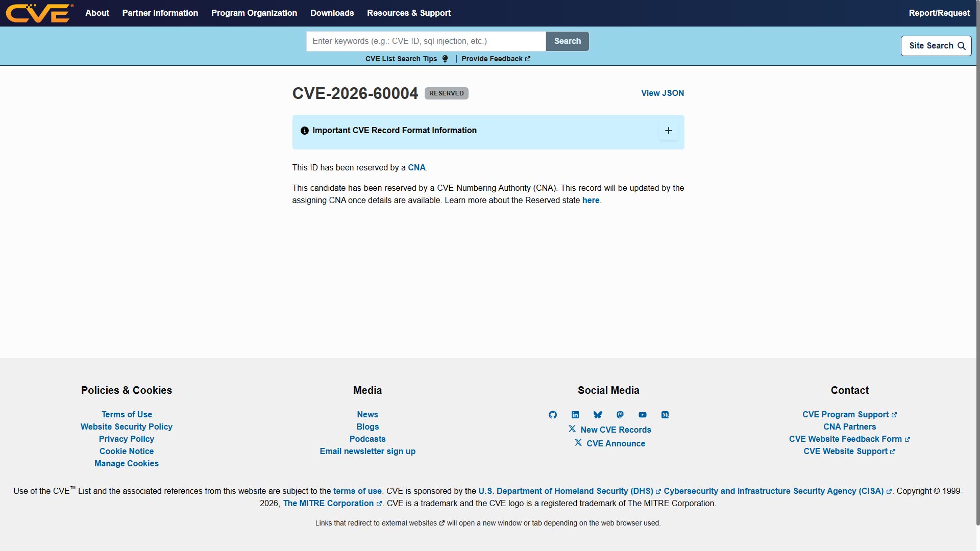980x551 pixels.
Task: Click the CVE logo in the header
Action: point(39,13)
